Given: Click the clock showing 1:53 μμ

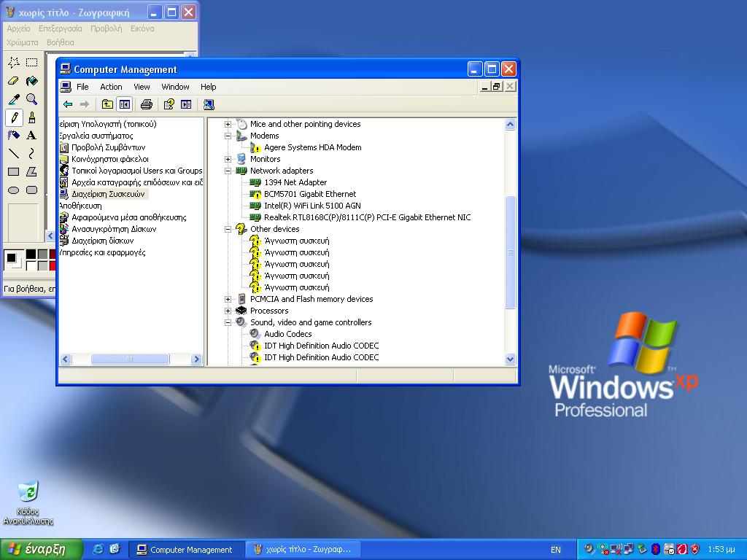Looking at the screenshot, I should click(721, 550).
